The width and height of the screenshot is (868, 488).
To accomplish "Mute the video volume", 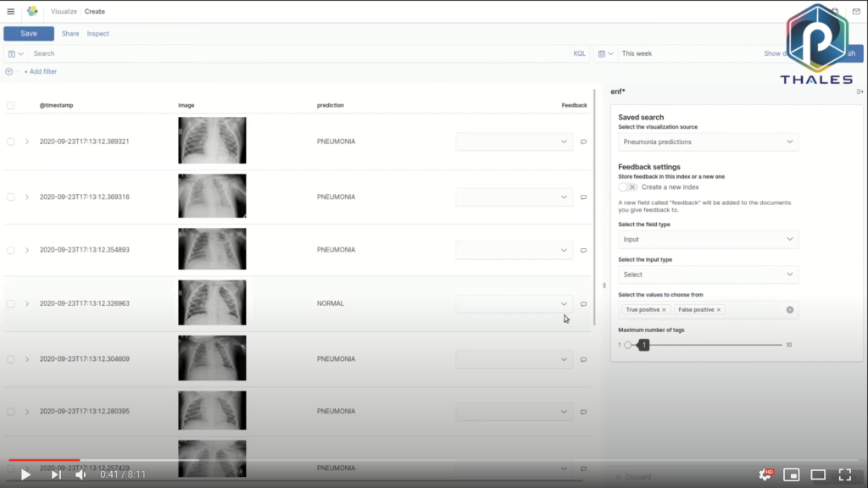I will 81,474.
